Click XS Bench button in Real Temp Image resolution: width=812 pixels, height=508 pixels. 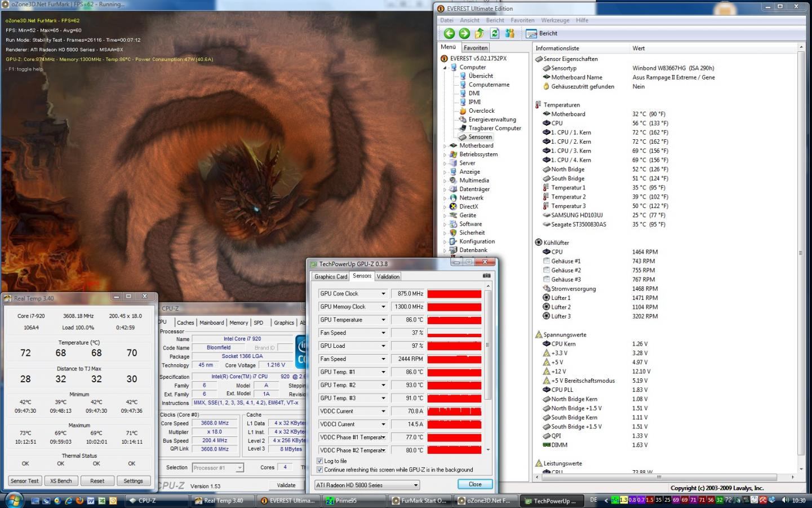[x=61, y=481]
